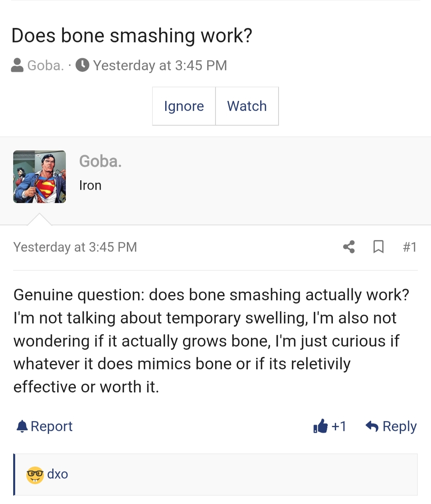Screen dimensions: 431x504
Task: Open the Goba. username in post header
Action: click(100, 161)
